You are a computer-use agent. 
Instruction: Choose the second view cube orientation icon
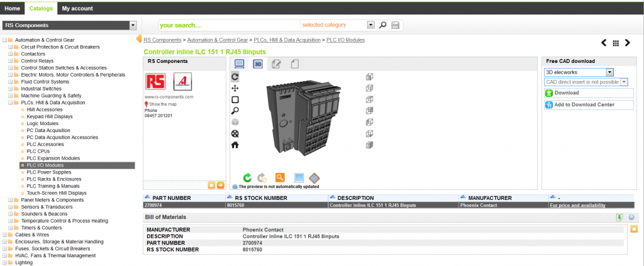(369, 88)
